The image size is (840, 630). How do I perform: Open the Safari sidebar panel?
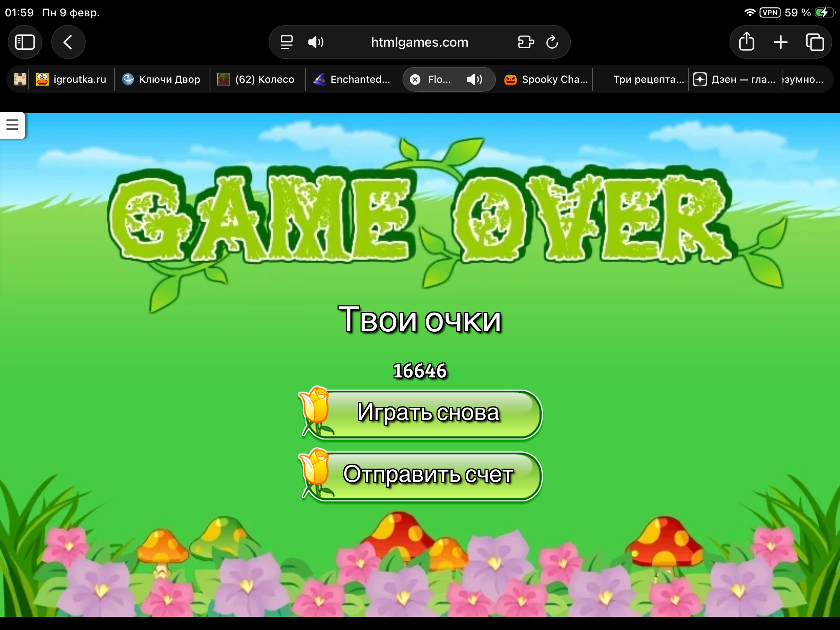coord(25,42)
